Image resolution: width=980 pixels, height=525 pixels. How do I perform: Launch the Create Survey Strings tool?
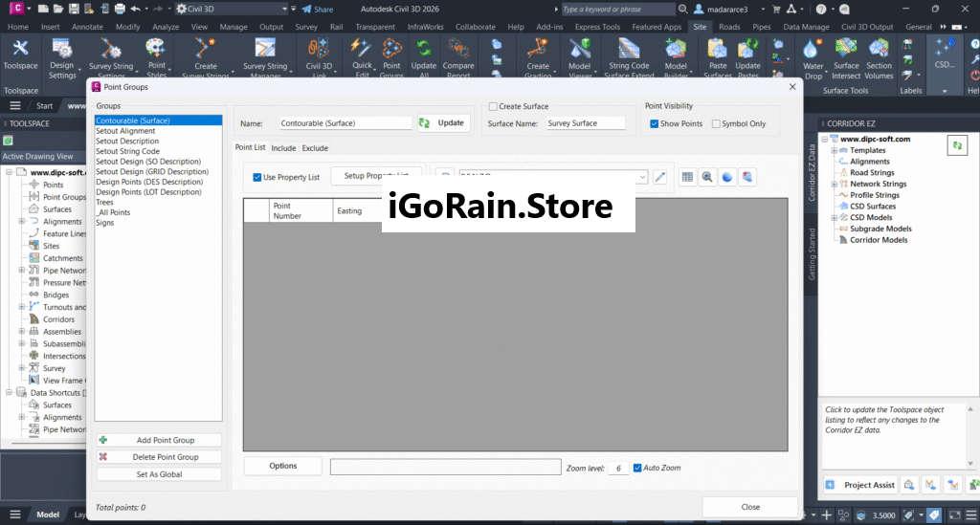point(206,57)
